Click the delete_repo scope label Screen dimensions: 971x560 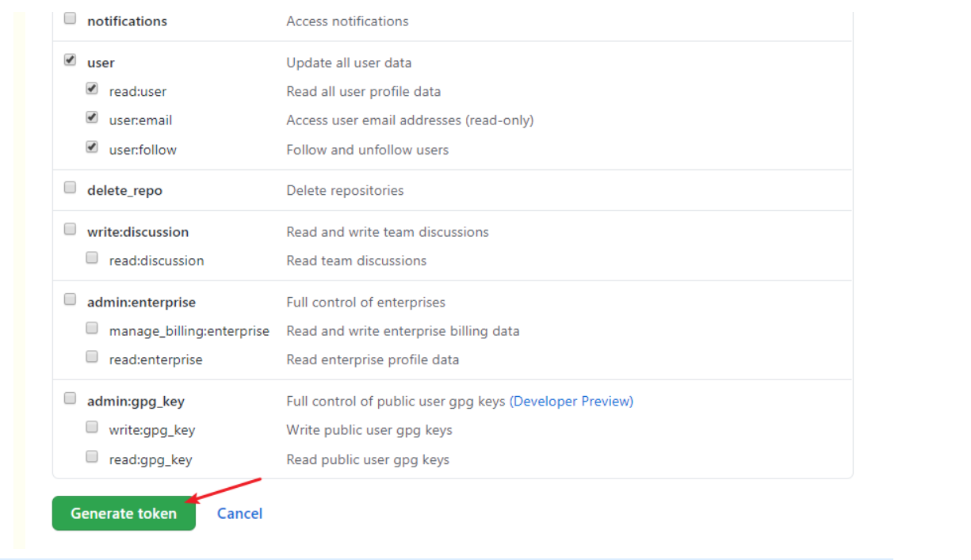click(124, 191)
